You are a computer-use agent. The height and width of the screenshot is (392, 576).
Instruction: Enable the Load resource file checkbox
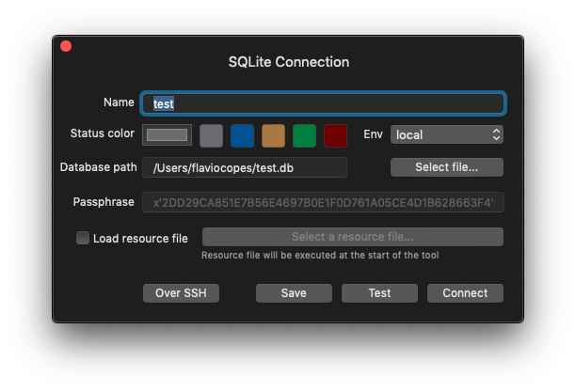coord(83,238)
